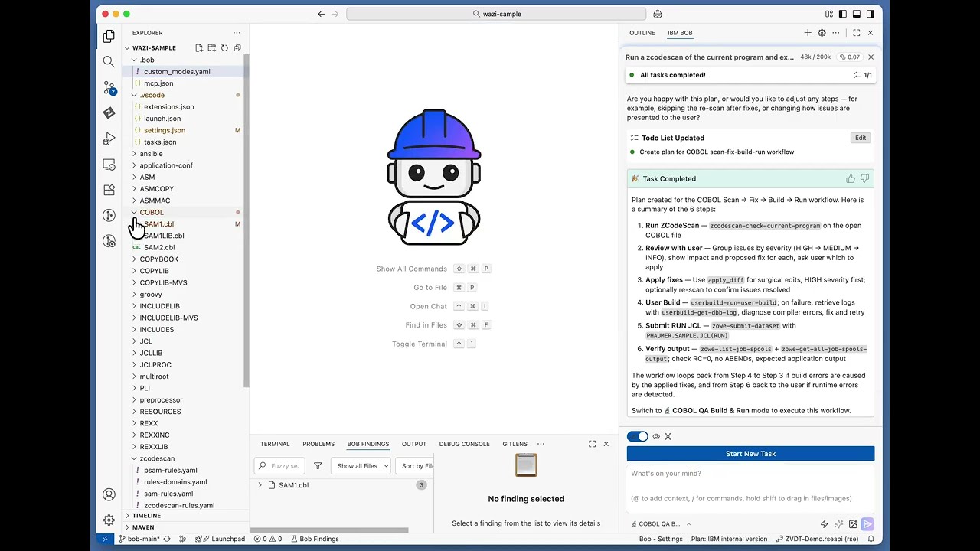Open notifications bell in status bar
This screenshot has width=980, height=551.
(x=871, y=539)
